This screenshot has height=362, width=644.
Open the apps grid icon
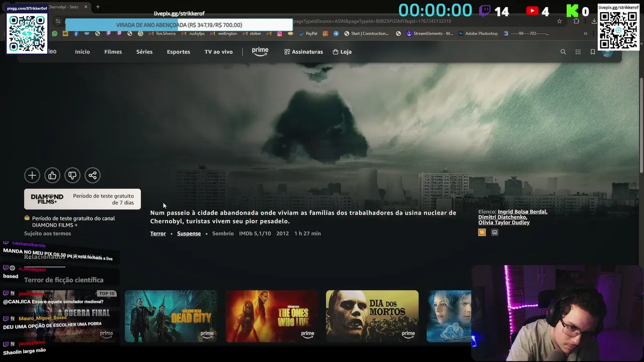(x=578, y=52)
